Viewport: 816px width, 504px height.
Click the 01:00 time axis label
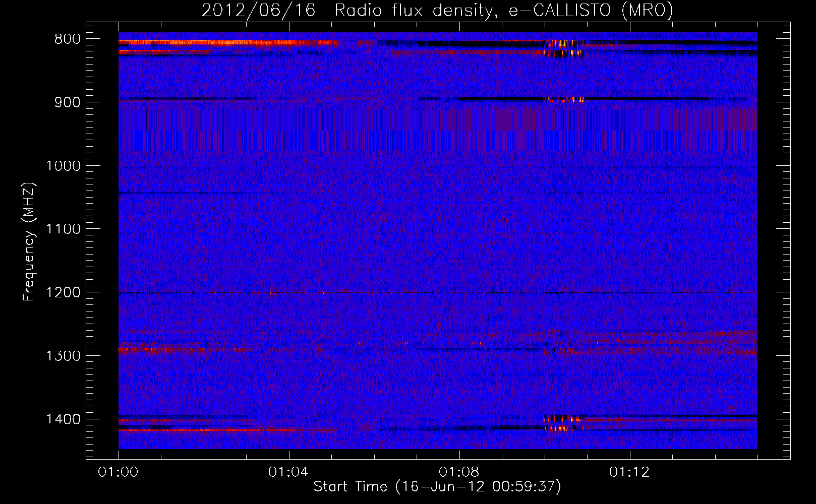coord(118,472)
